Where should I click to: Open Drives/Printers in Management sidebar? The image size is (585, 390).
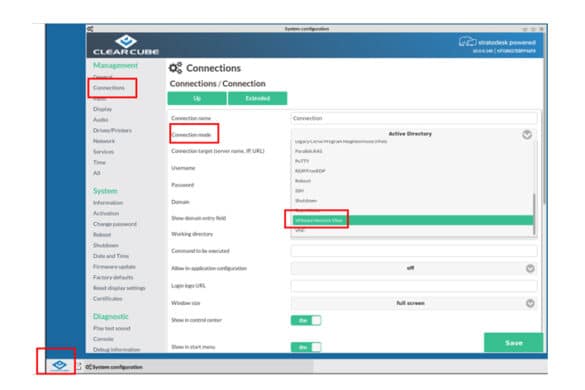click(112, 130)
